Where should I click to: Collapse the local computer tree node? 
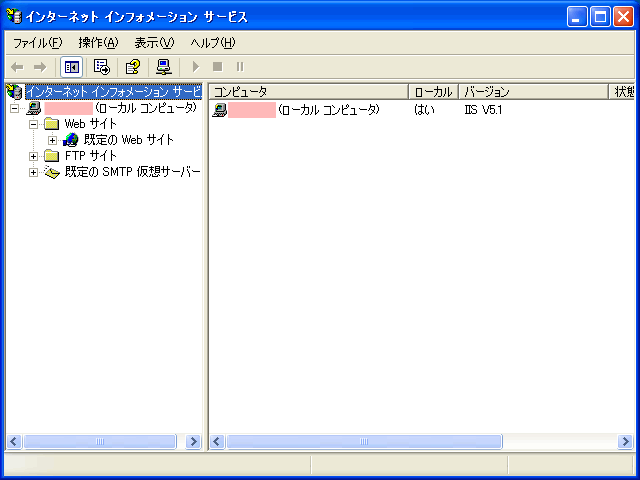[15, 108]
